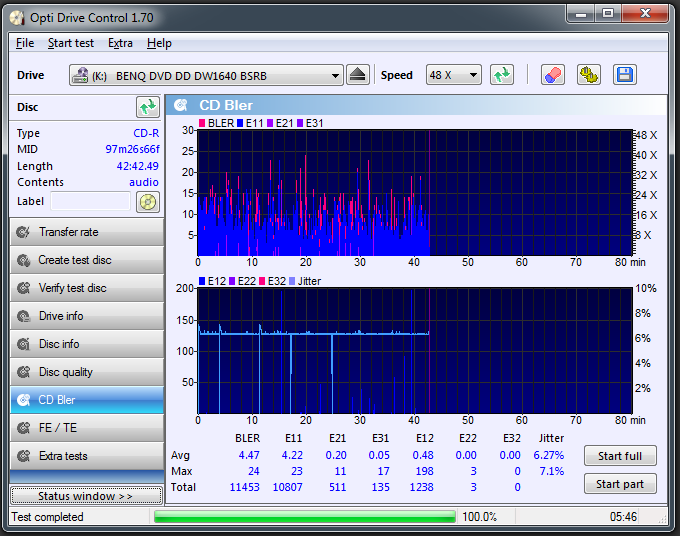This screenshot has width=680, height=536.
Task: Click the Total E21 value 511
Action: pos(337,487)
